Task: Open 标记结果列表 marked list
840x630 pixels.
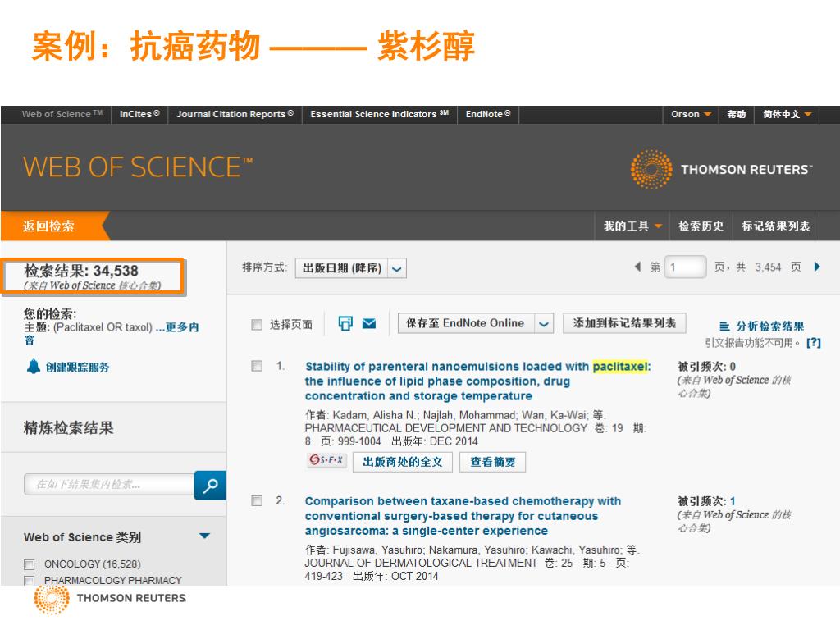Action: (x=776, y=226)
